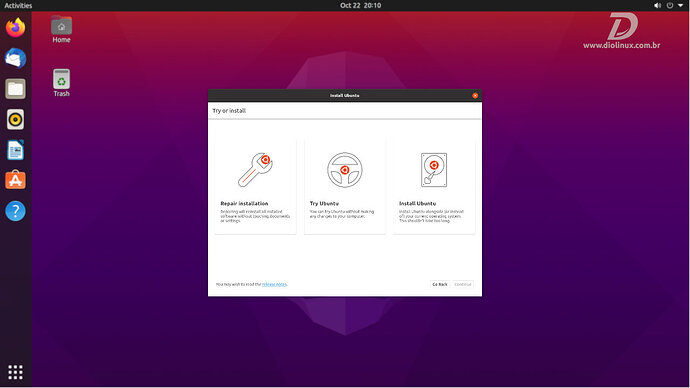
Task: Open the Activities overview
Action: [18, 5]
